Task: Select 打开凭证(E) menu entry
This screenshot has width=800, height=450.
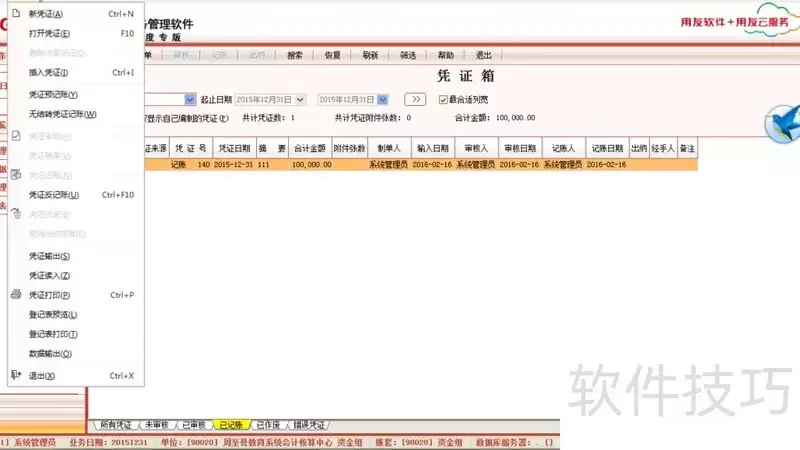Action: tap(49, 33)
